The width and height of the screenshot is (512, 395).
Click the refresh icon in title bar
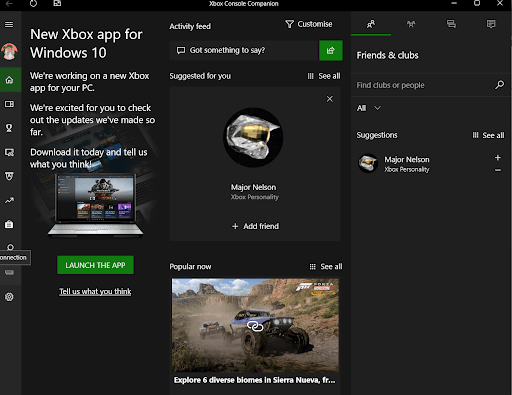pos(33,3)
